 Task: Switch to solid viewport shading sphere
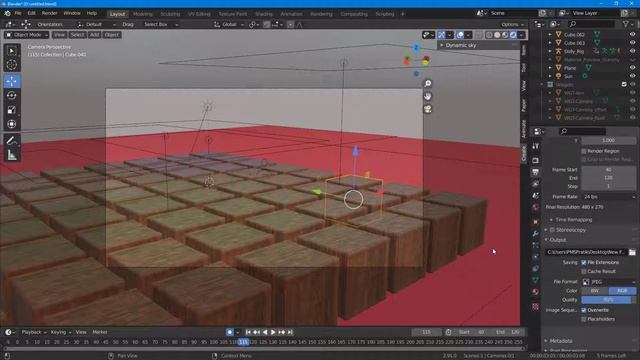(x=497, y=35)
